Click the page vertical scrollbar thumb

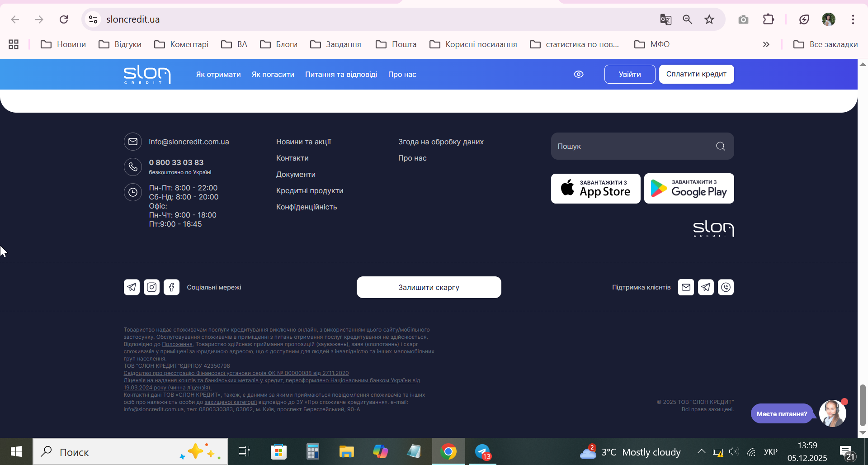(863, 405)
